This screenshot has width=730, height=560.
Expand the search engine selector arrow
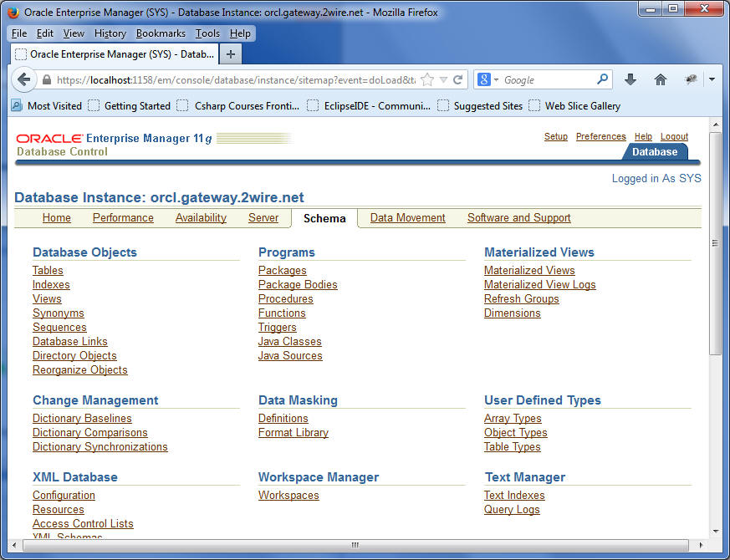[x=496, y=79]
